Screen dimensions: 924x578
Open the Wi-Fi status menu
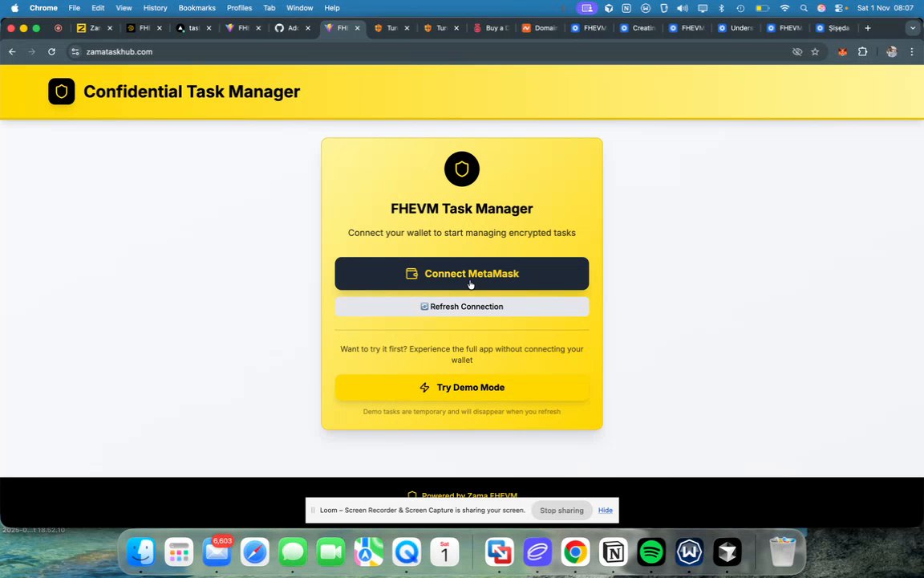[784, 8]
